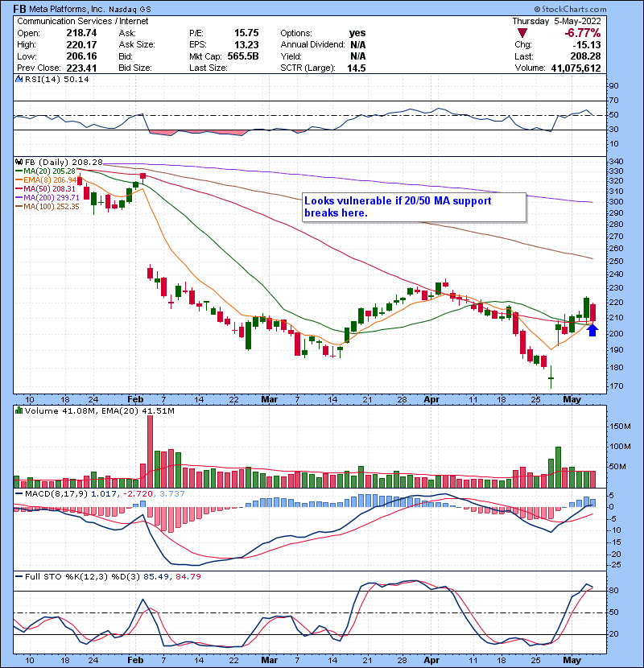Click the 'Looks vulnerable' annotation box
The height and width of the screenshot is (668, 644).
coord(412,207)
